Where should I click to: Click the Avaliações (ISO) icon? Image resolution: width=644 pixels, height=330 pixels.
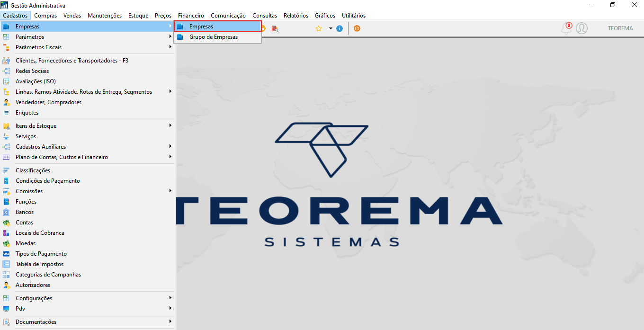pos(6,81)
